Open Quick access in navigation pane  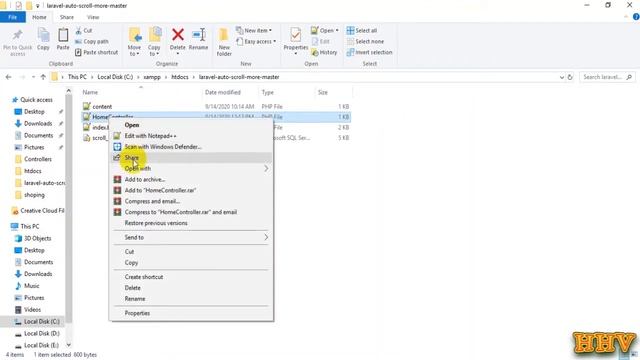point(36,100)
